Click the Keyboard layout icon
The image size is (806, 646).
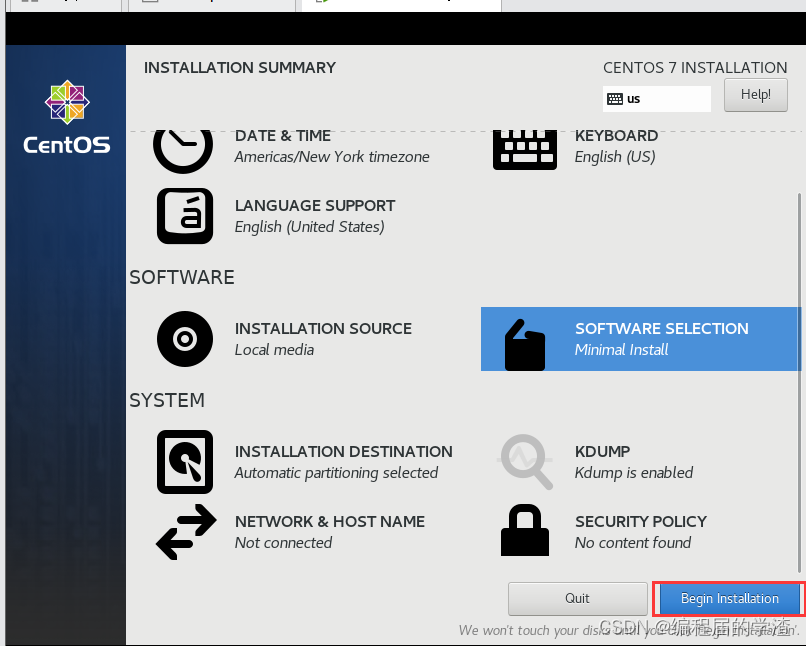tap(524, 150)
